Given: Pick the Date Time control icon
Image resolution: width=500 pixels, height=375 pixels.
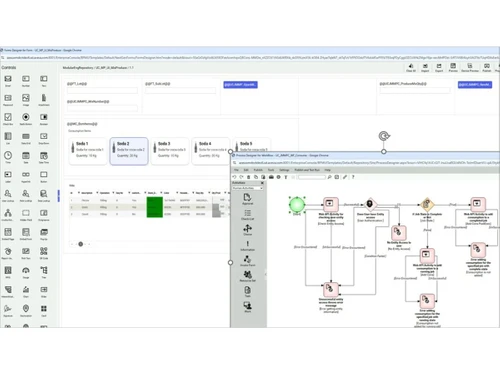Looking at the screenshot, I should (x=44, y=156).
